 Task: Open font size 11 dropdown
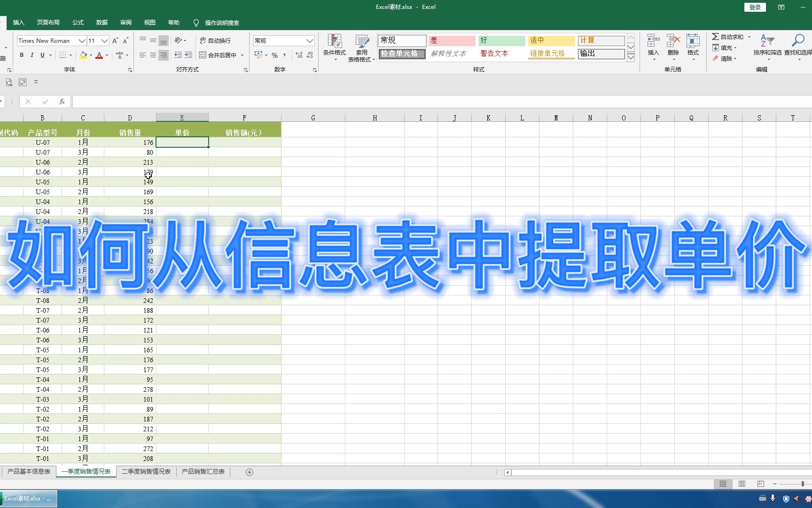(105, 41)
